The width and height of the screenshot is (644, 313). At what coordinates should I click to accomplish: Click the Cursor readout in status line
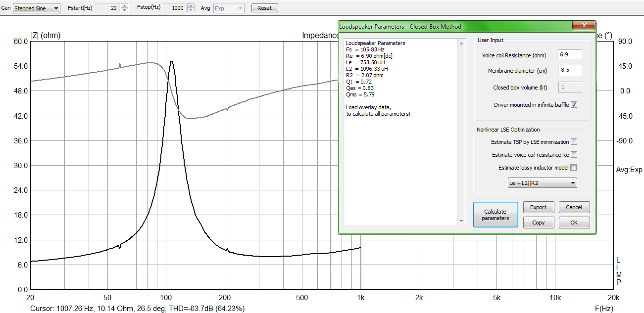tap(137, 308)
